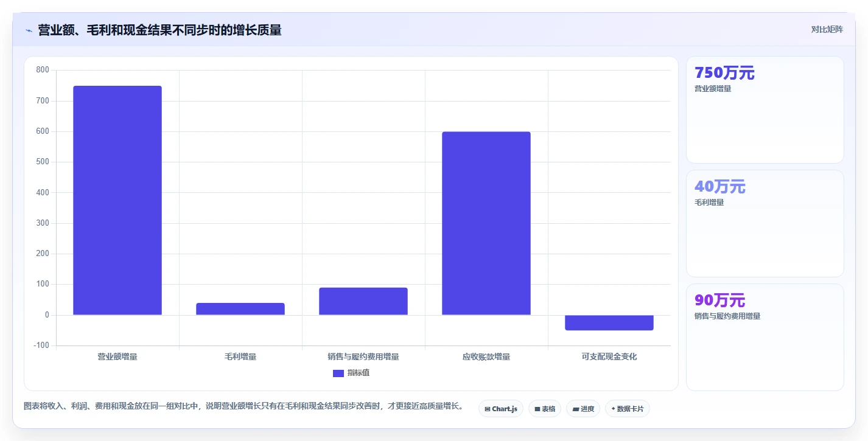Select the 进度 tag
This screenshot has height=441, width=868.
coord(583,409)
